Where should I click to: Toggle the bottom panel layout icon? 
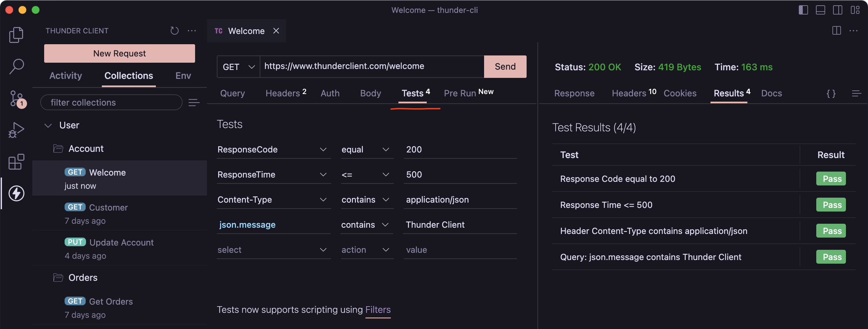[x=820, y=10]
